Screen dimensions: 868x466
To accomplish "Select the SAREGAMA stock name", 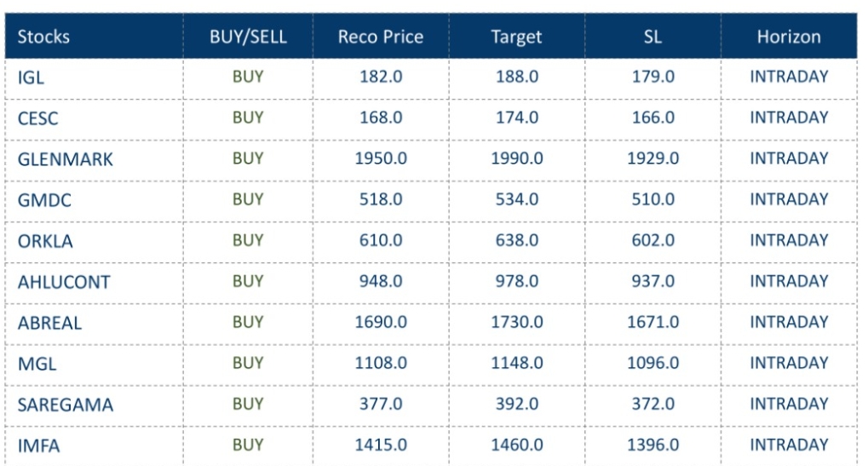I will (x=65, y=405).
